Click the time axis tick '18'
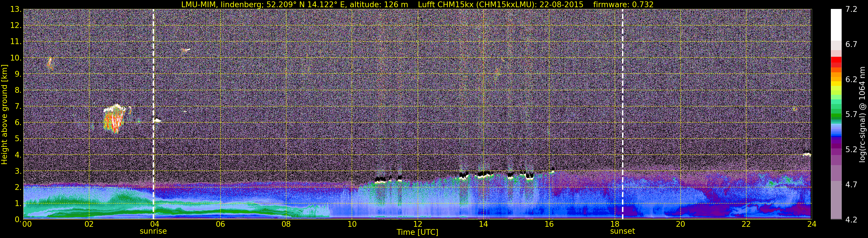The image size is (868, 238). tap(614, 224)
